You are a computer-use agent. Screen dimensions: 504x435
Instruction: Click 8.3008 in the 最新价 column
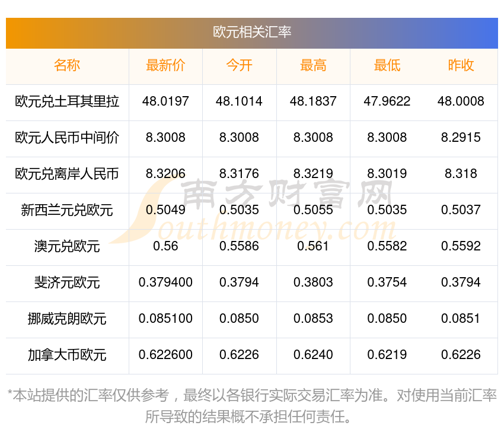[x=165, y=138]
